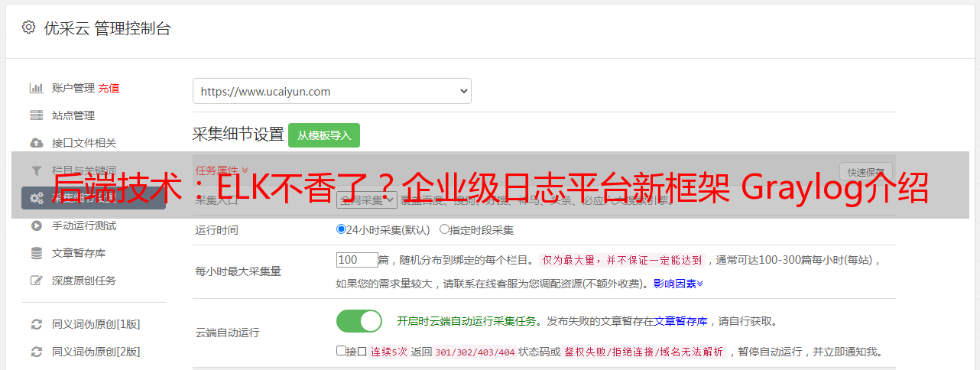Select the 指定时段采集 radio option
The height and width of the screenshot is (370, 980).
coord(444,229)
